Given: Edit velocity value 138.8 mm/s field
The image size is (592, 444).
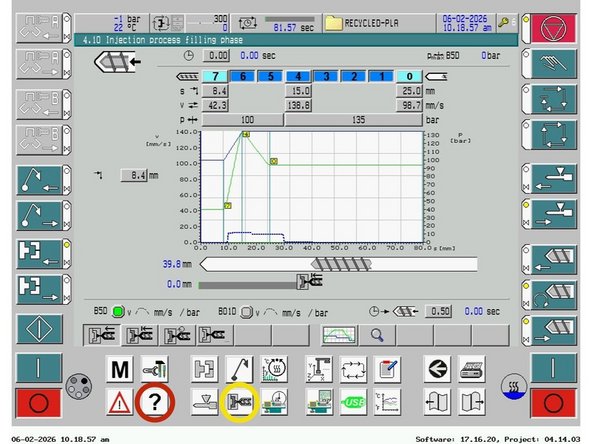Looking at the screenshot, I should 298,105.
